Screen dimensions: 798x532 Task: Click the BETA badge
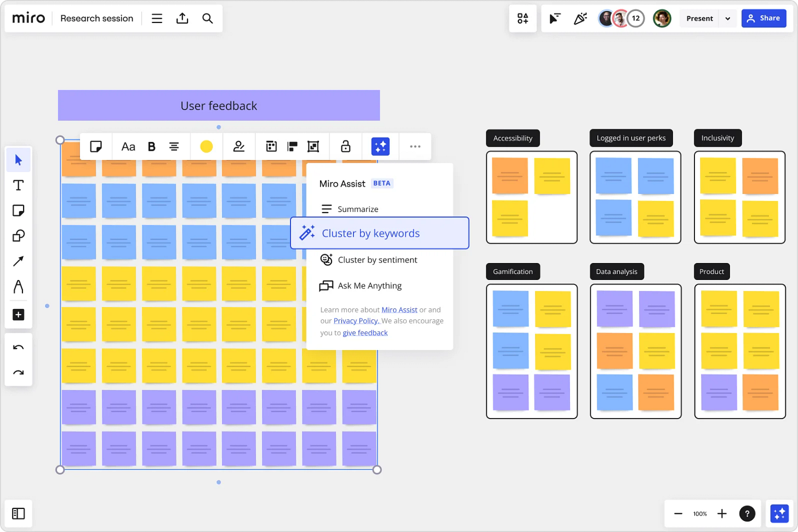tap(382, 184)
